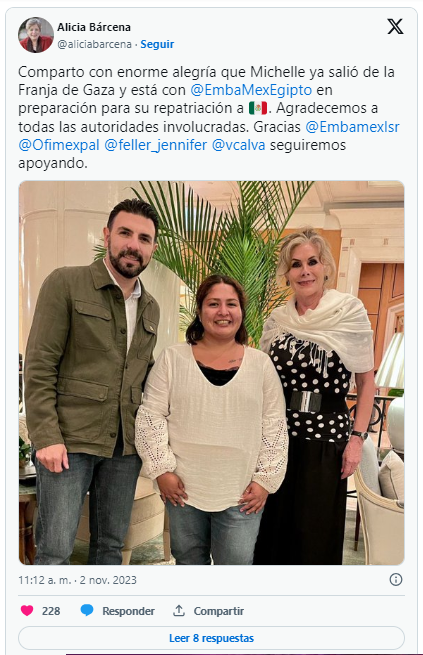Click the Responder button label

[129, 611]
